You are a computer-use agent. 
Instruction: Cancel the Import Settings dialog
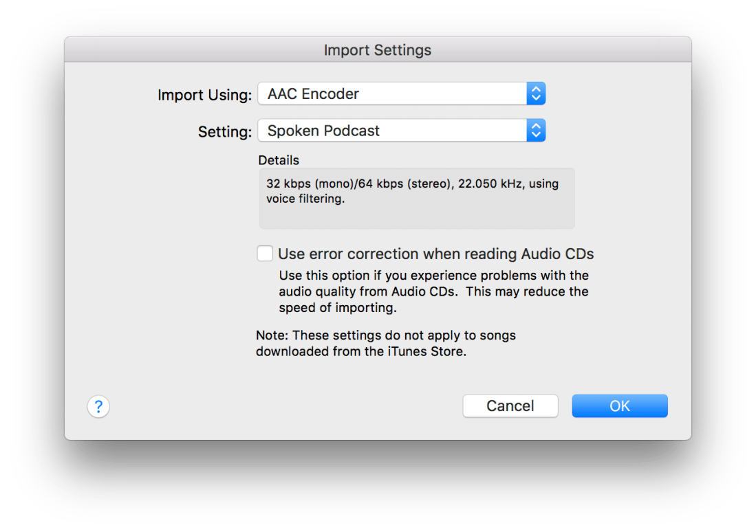(510, 406)
